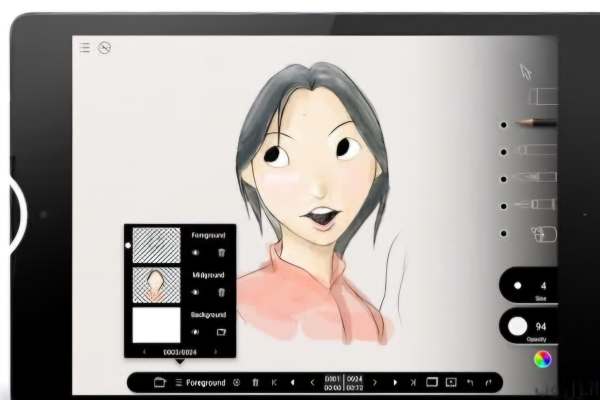
Task: Select the Midground layer thumbnail
Action: (x=156, y=285)
